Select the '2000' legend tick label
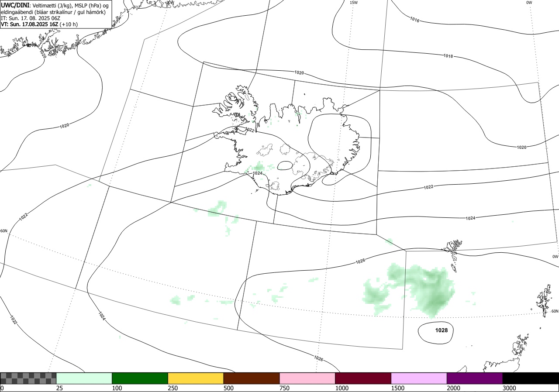Screen dimensions: 559x392 [x=453, y=388]
